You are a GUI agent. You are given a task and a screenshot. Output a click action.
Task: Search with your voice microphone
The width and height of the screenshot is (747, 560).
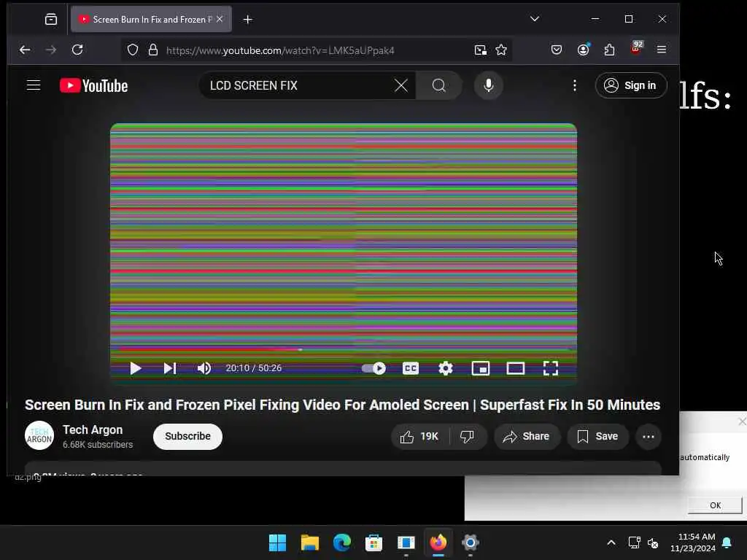488,86
